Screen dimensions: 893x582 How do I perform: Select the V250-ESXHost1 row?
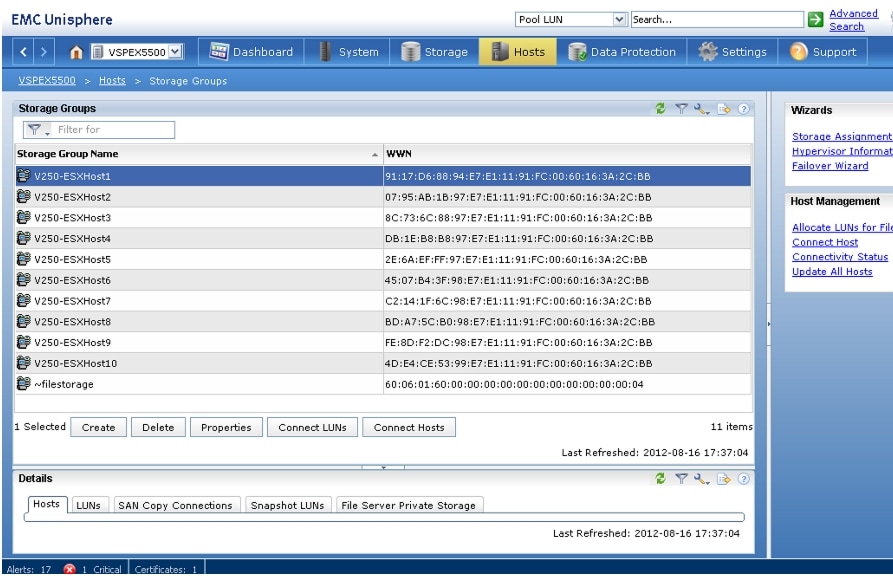tap(383, 176)
